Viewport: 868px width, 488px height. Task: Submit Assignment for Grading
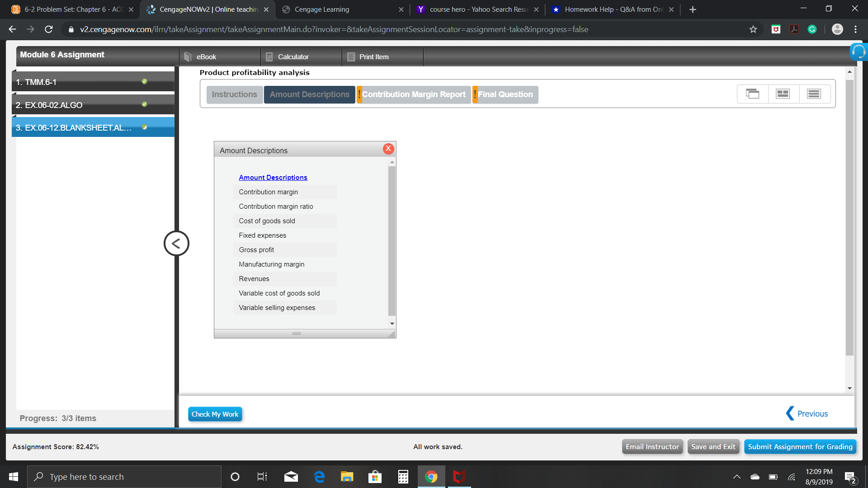(800, 446)
